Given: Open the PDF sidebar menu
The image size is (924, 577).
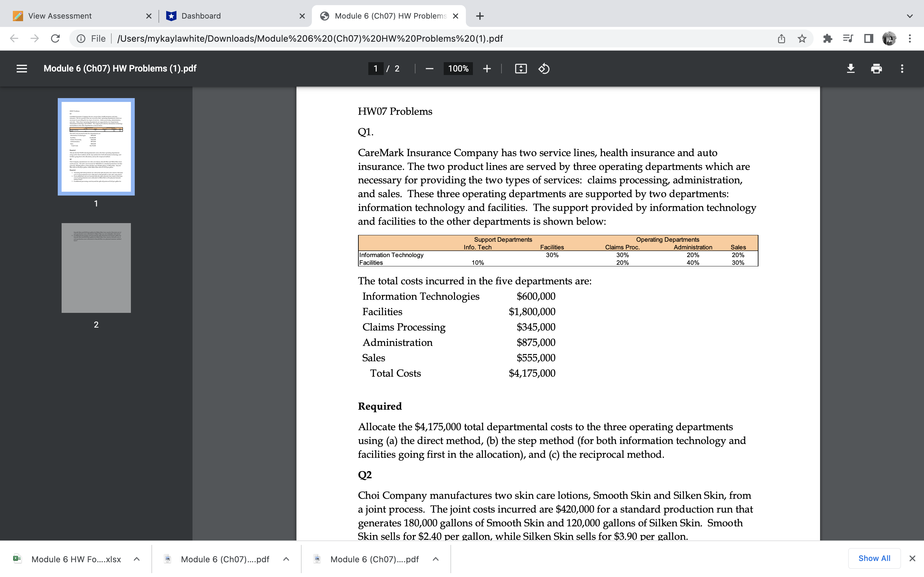Looking at the screenshot, I should tap(21, 69).
